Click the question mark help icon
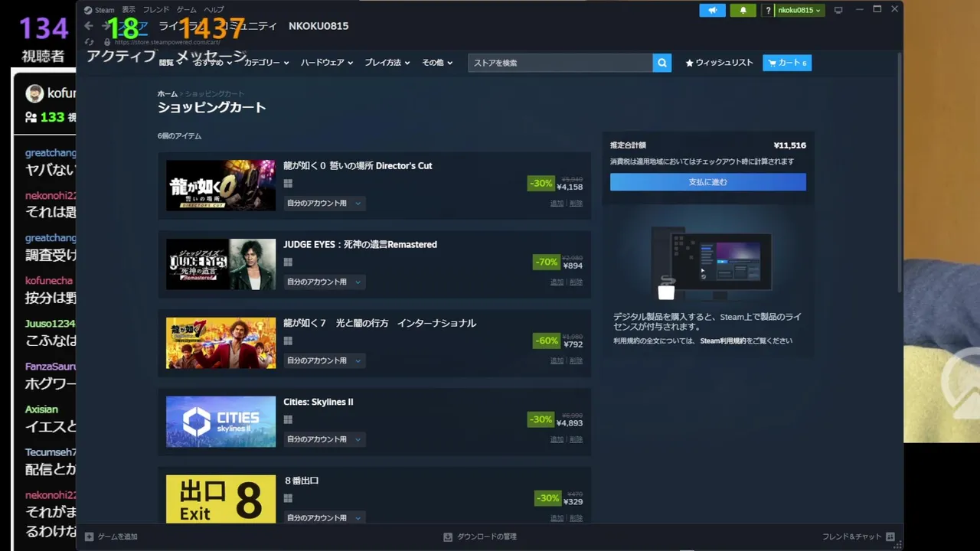The height and width of the screenshot is (551, 980). click(769, 10)
